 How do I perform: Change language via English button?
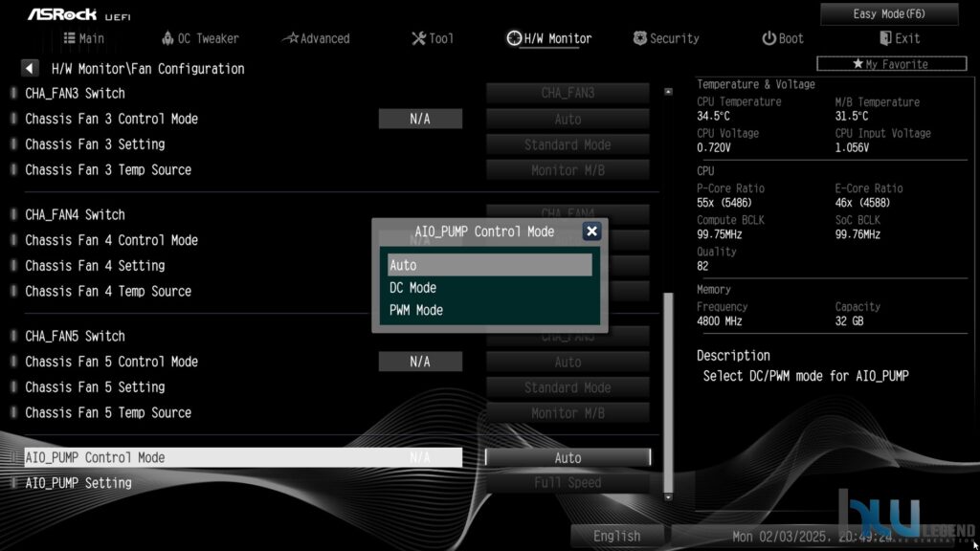click(x=617, y=536)
